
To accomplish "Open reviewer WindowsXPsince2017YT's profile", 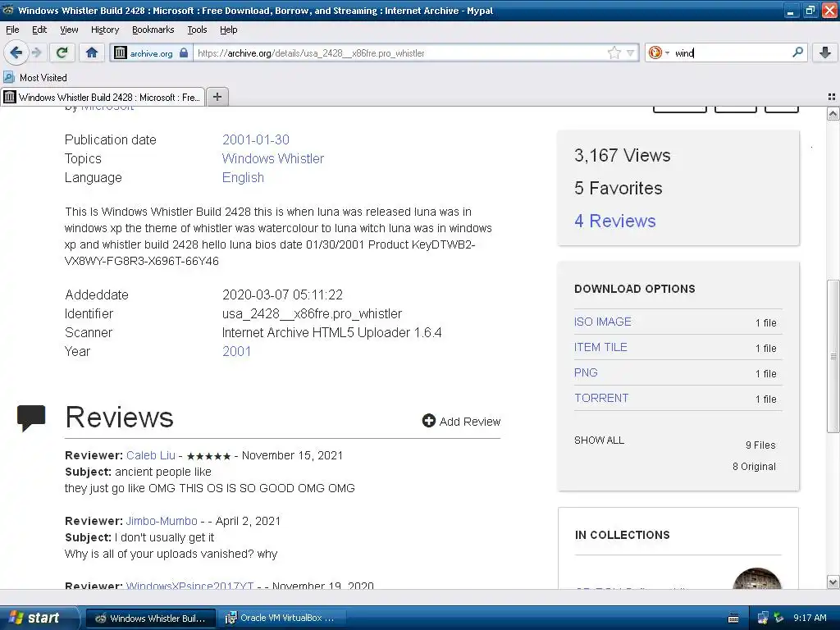I will (189, 585).
